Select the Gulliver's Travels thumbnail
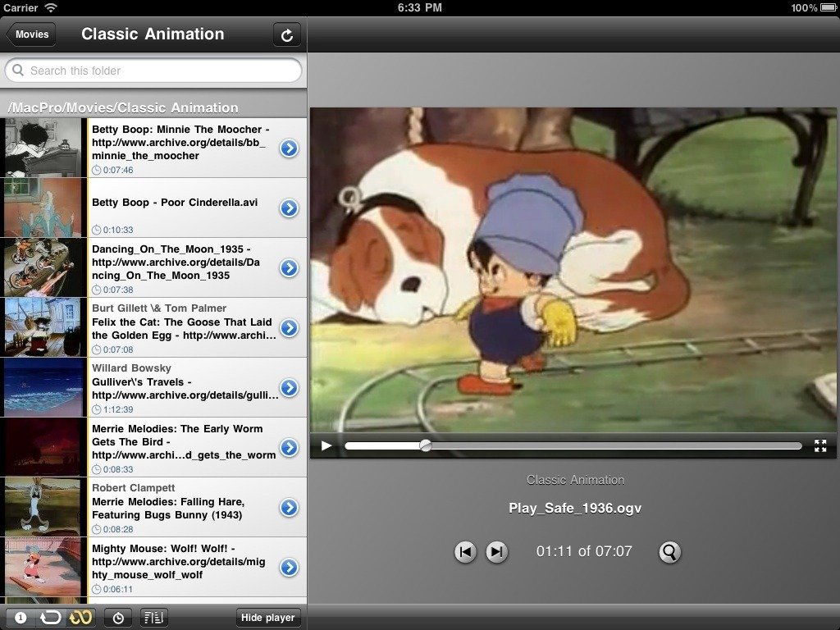Image resolution: width=840 pixels, height=630 pixels. tap(43, 387)
